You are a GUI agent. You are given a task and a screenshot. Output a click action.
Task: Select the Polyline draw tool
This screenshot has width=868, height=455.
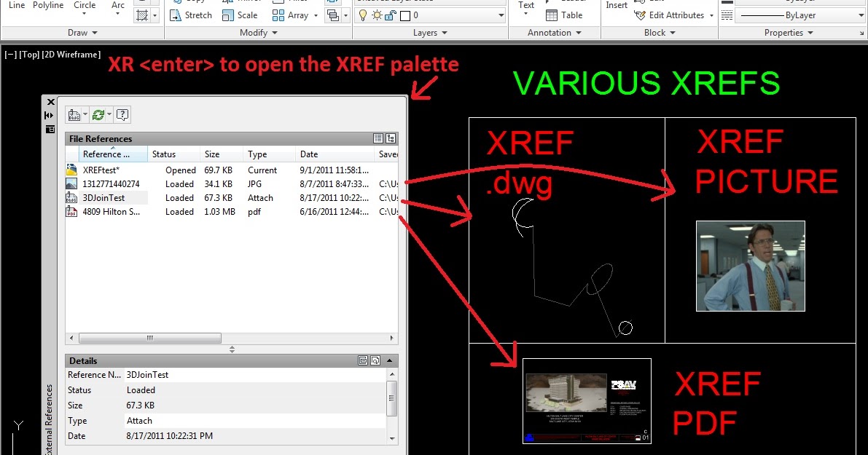[x=48, y=5]
